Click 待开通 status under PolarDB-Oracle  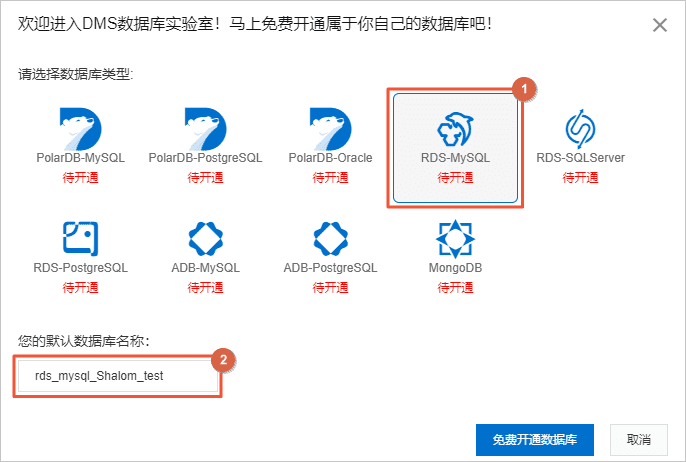point(330,178)
